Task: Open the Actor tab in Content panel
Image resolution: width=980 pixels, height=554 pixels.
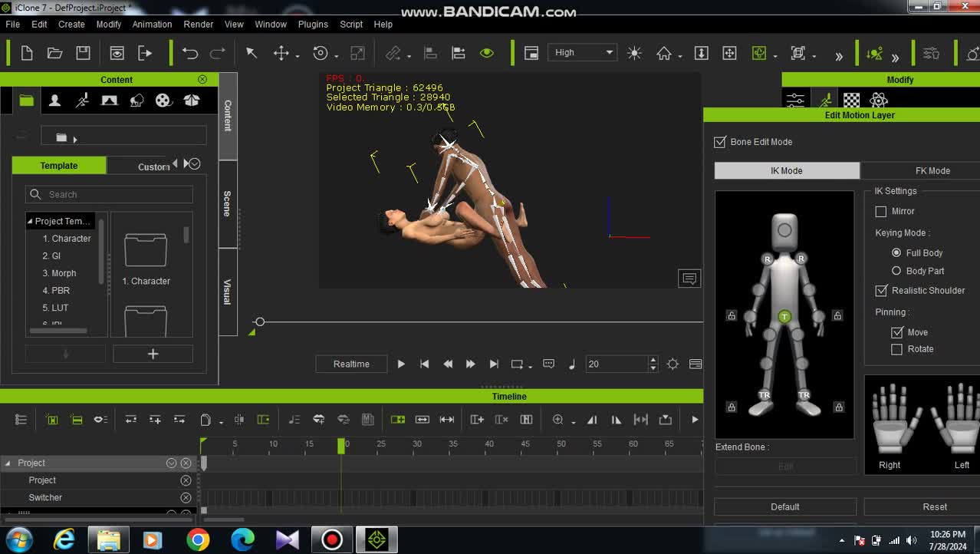Action: 54,101
